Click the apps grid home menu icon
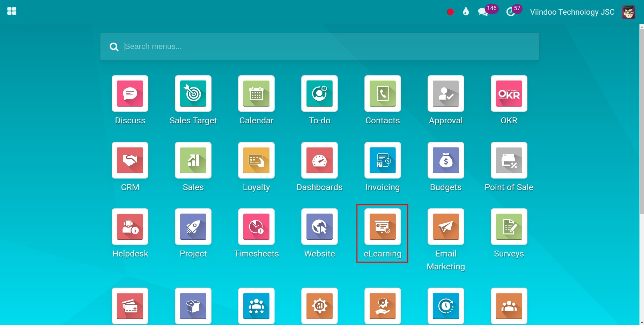This screenshot has width=644, height=325. 12,11
